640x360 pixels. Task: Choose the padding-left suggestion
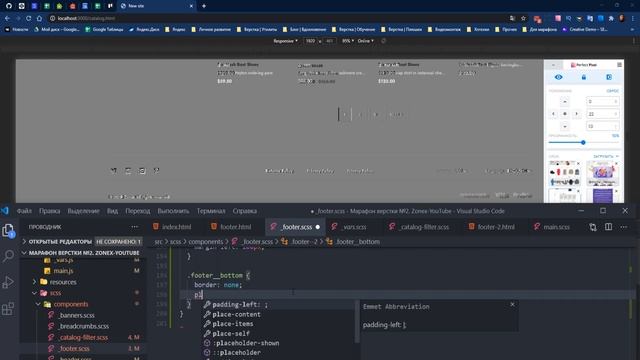point(279,304)
